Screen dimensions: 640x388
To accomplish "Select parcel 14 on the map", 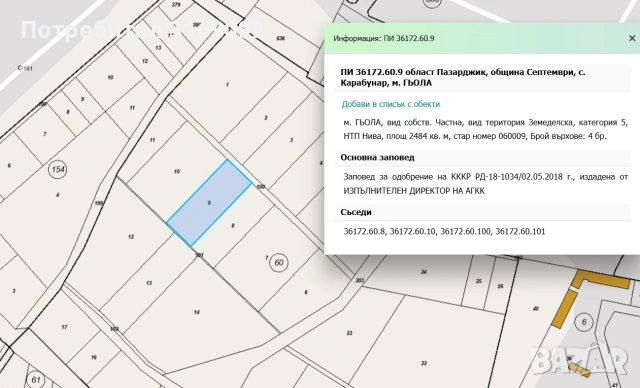I will (197, 313).
